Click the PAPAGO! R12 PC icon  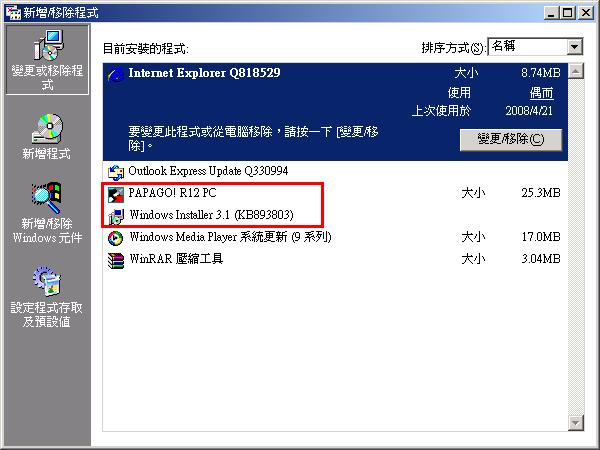tap(116, 194)
